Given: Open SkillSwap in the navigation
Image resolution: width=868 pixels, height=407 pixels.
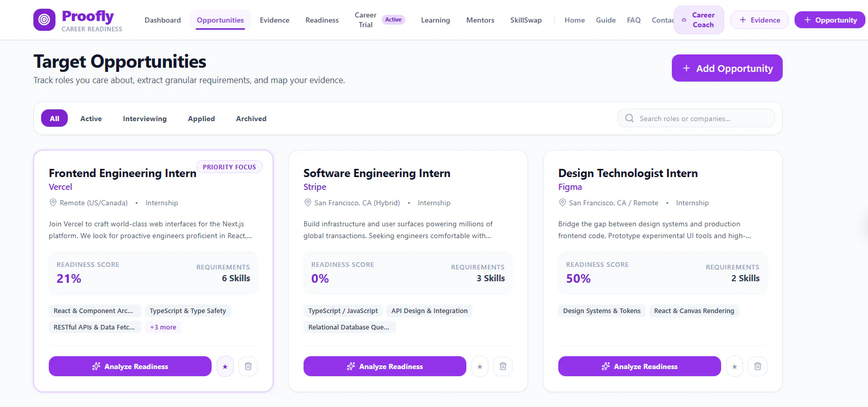Looking at the screenshot, I should coord(526,20).
